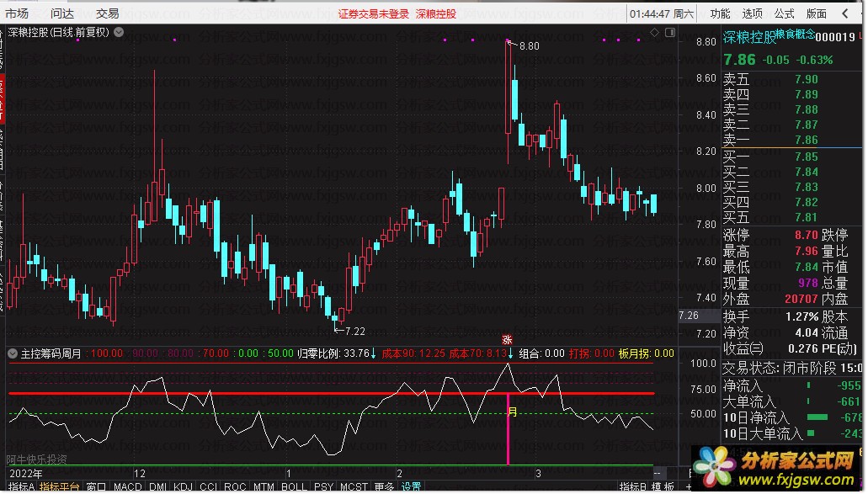The image size is (868, 494).
Task: Switch to the MACD indicator
Action: click(x=128, y=486)
